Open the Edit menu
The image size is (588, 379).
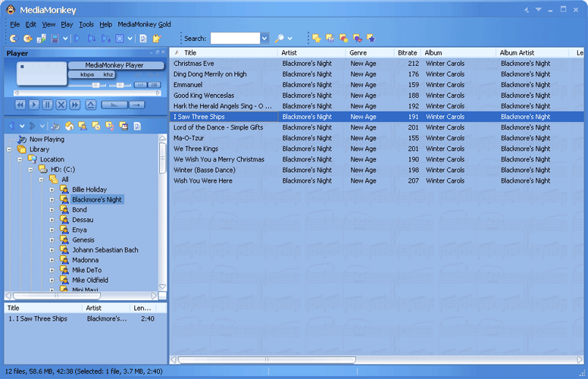coord(31,24)
